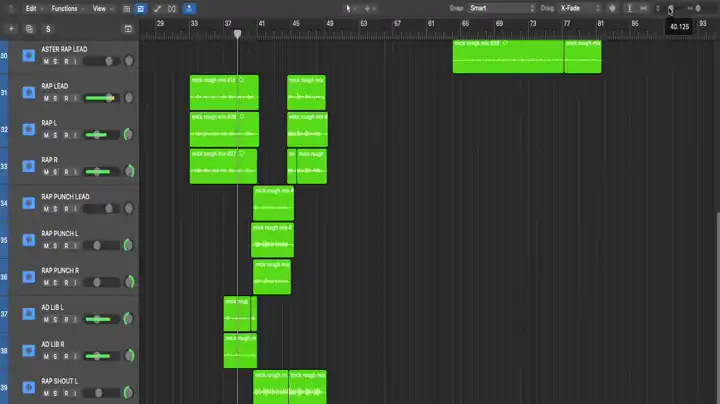The width and height of the screenshot is (720, 404).
Task: Click the RAP R track icon
Action: point(28,166)
